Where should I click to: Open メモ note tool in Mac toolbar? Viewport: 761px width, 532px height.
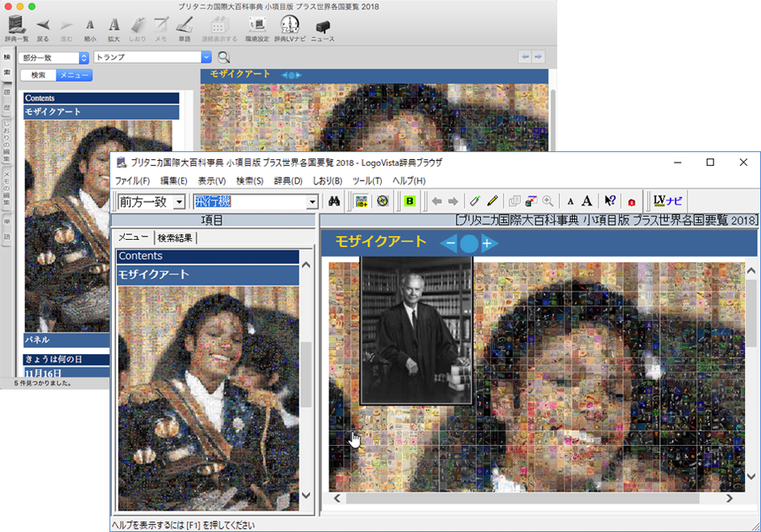[160, 29]
